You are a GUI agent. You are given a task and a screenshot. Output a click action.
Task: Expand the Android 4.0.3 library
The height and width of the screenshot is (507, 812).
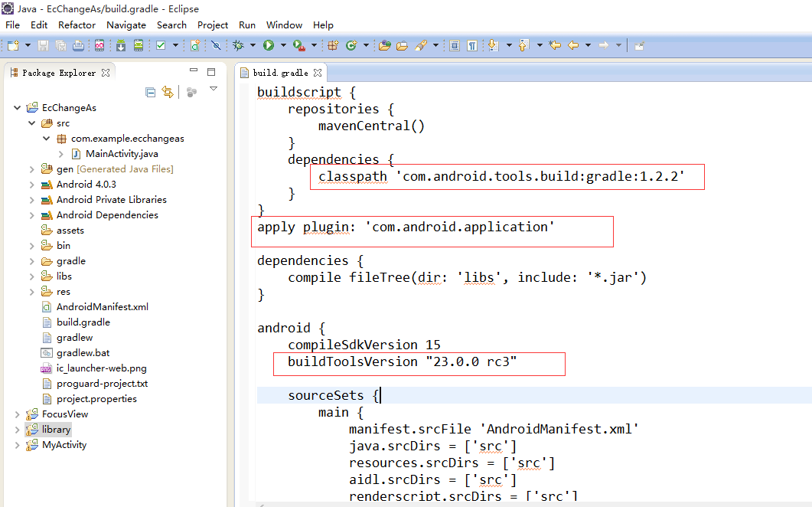point(32,185)
